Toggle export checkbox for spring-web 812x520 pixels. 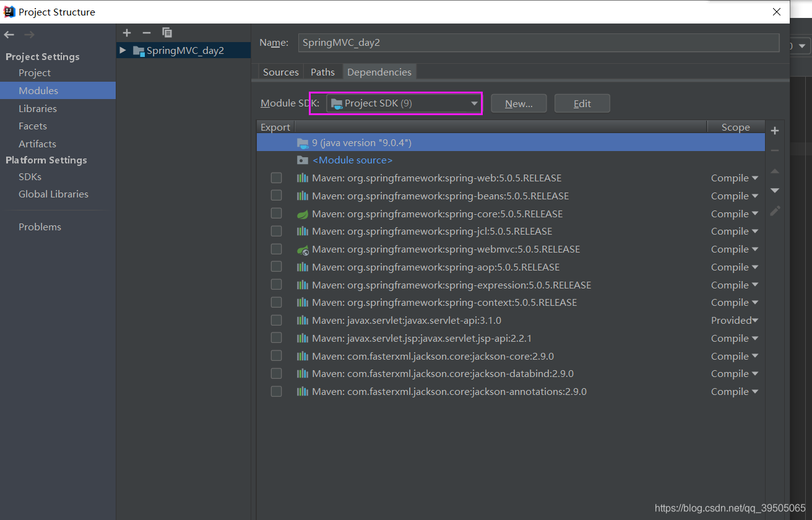coord(276,178)
